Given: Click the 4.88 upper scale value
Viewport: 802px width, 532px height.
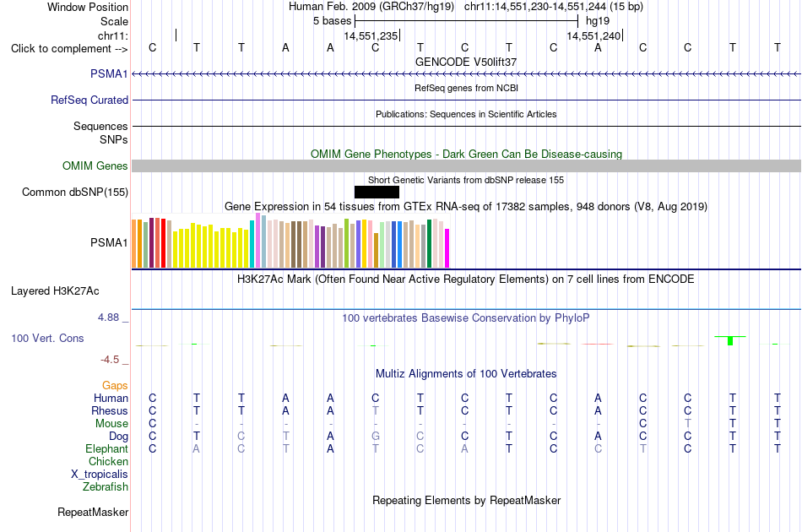Looking at the screenshot, I should pyautogui.click(x=108, y=318).
